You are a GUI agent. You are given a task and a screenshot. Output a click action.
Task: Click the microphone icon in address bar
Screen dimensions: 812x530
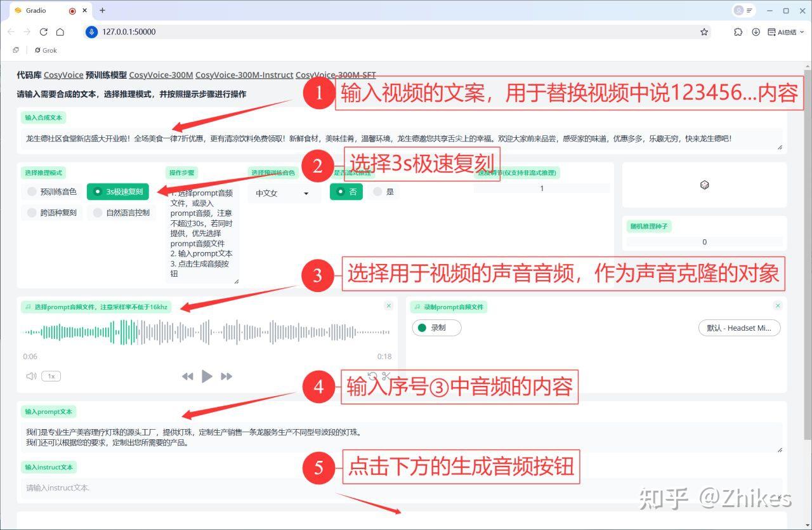coord(91,32)
